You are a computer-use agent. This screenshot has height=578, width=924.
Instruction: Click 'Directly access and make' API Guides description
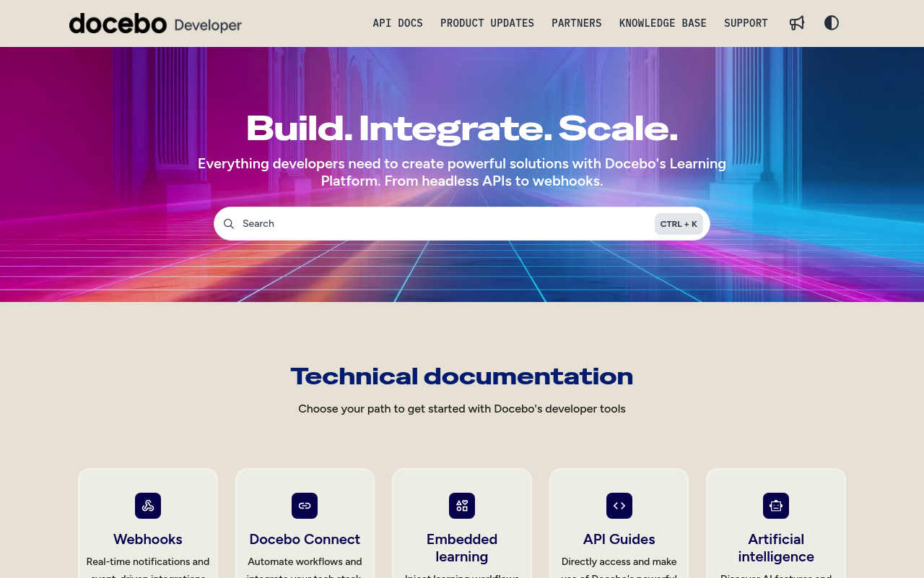point(619,561)
